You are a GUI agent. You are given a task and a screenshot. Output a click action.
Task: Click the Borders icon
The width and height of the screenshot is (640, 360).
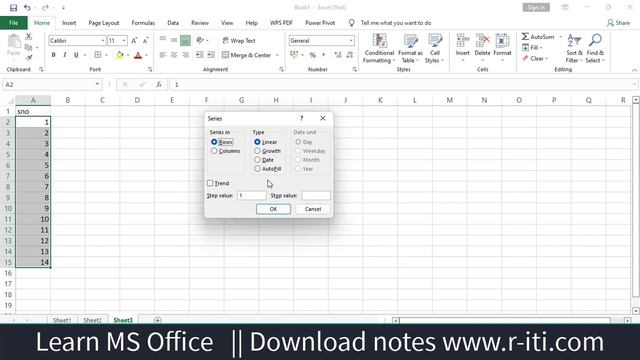pos(98,55)
